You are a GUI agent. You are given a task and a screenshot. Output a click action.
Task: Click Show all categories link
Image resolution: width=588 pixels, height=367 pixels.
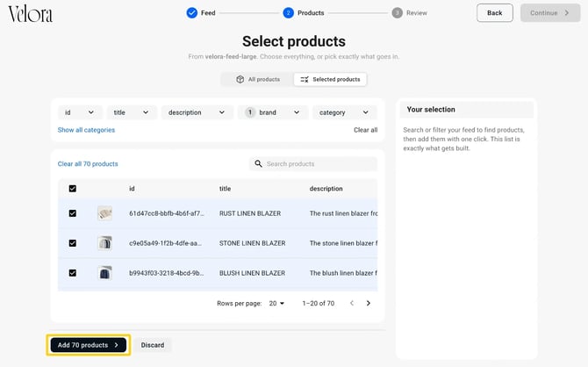pyautogui.click(x=86, y=130)
